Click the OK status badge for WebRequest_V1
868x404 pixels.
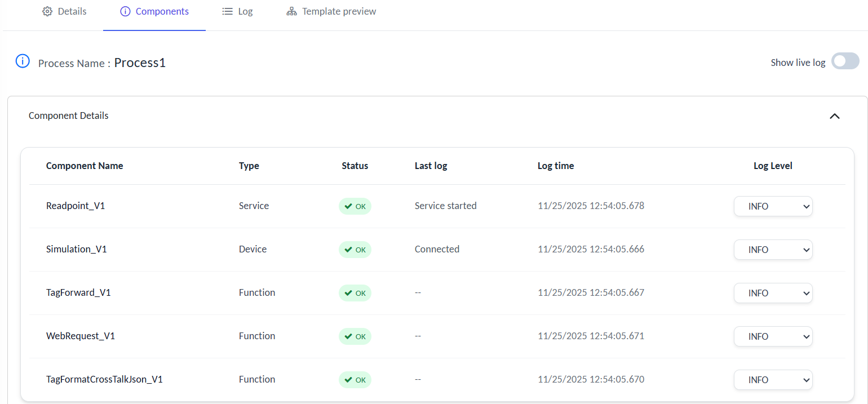tap(355, 336)
